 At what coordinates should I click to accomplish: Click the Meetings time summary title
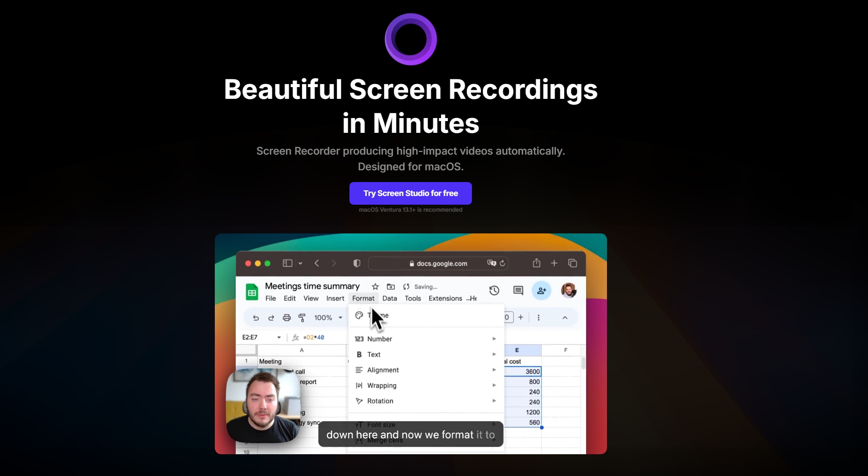click(x=312, y=286)
